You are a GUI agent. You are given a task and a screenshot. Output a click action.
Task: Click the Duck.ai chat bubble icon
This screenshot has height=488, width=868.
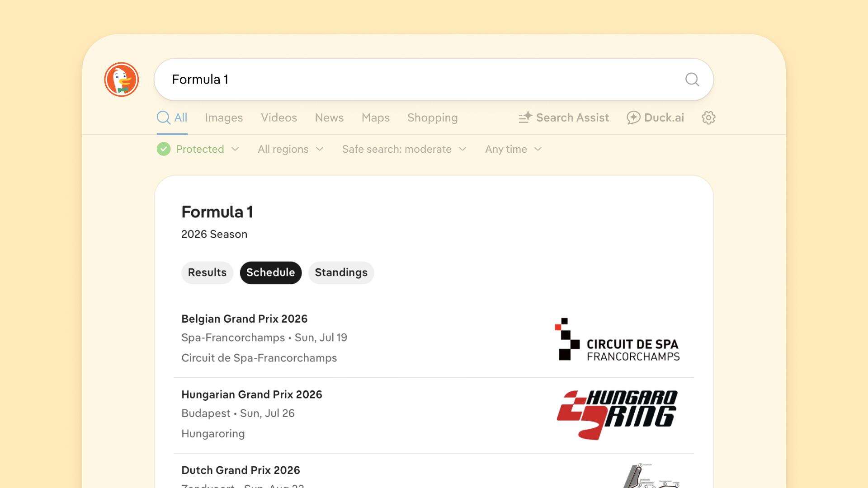coord(633,117)
